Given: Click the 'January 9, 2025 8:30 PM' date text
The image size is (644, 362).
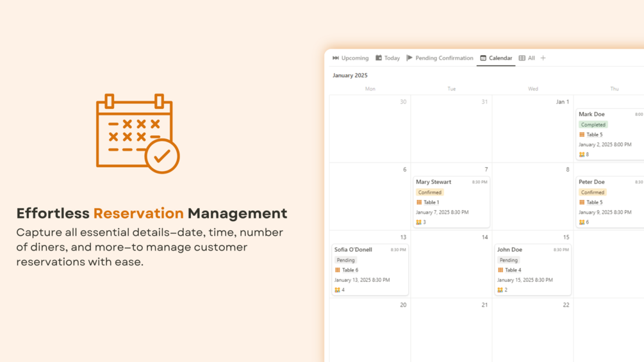Looking at the screenshot, I should click(x=605, y=212).
